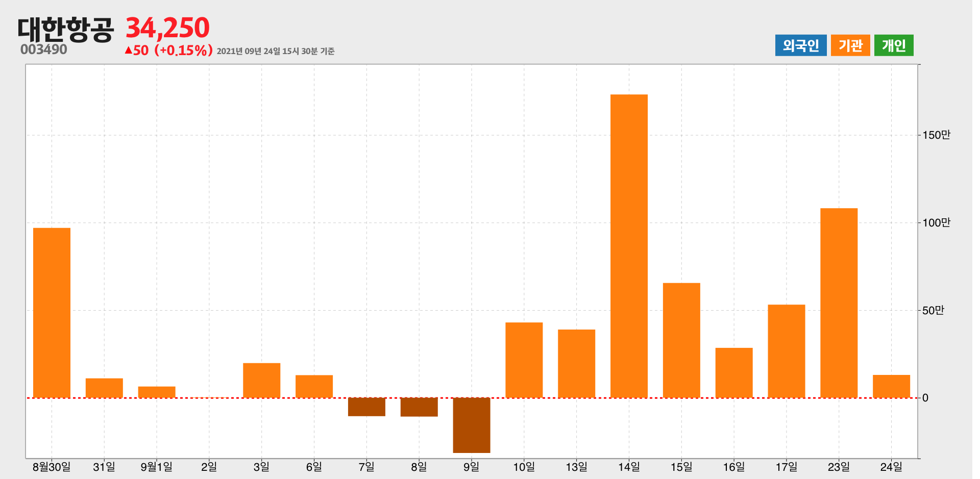Click the 기관 legend button
The height and width of the screenshot is (479, 980).
850,45
